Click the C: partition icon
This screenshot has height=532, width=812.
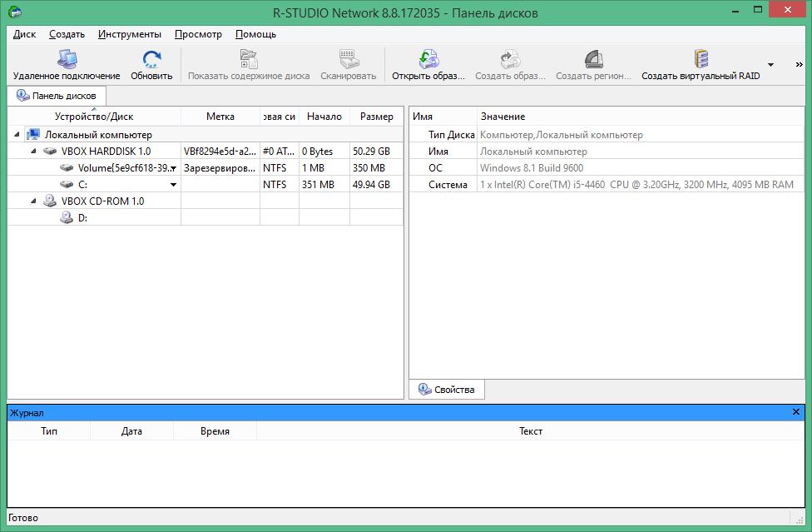click(67, 185)
